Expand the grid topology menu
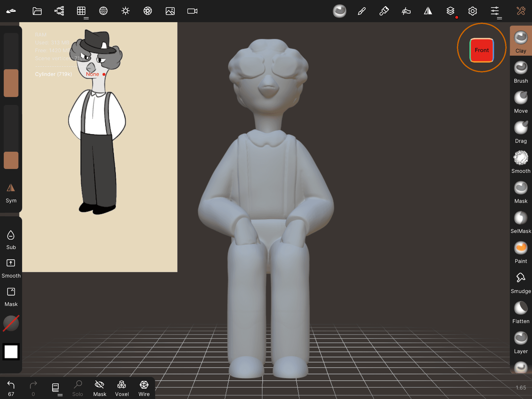This screenshot has height=399, width=532. 81,11
